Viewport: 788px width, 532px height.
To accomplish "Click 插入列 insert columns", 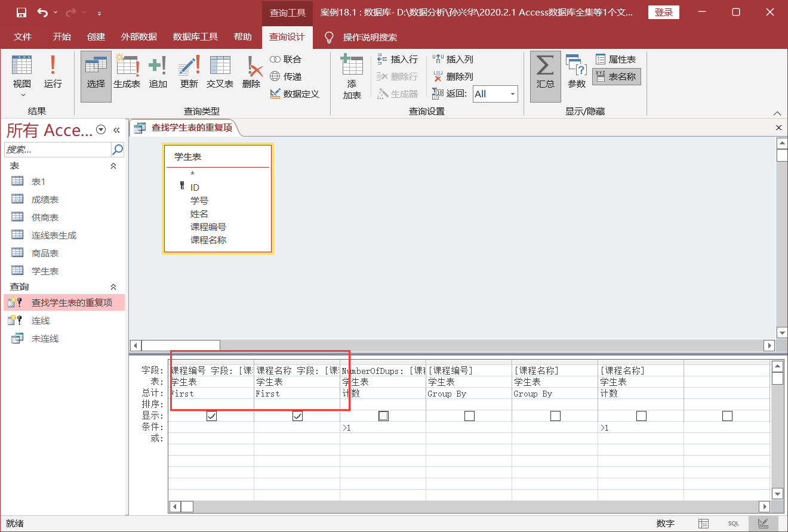I will pyautogui.click(x=453, y=59).
